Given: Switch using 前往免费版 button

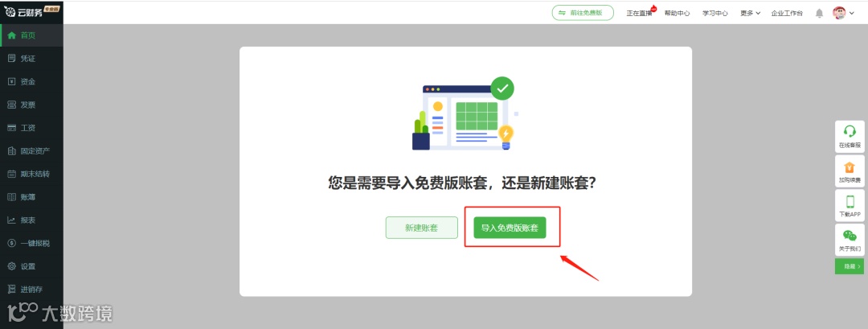Looking at the screenshot, I should [583, 13].
